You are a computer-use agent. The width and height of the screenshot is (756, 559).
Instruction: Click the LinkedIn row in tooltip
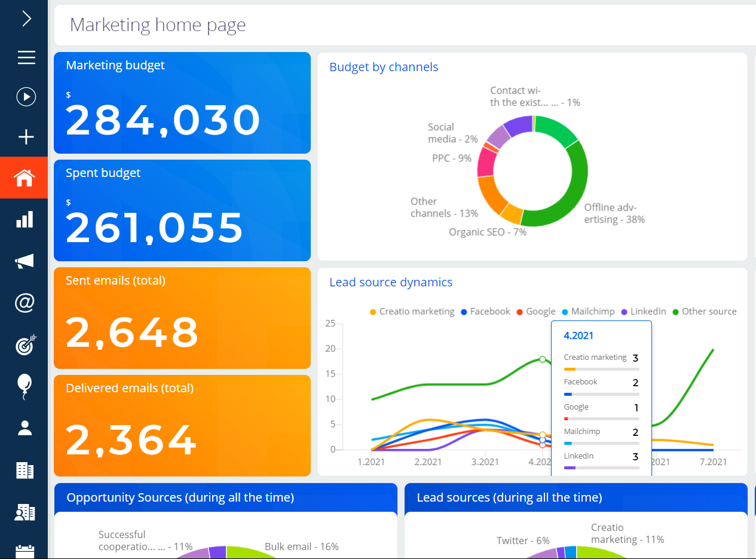point(601,462)
